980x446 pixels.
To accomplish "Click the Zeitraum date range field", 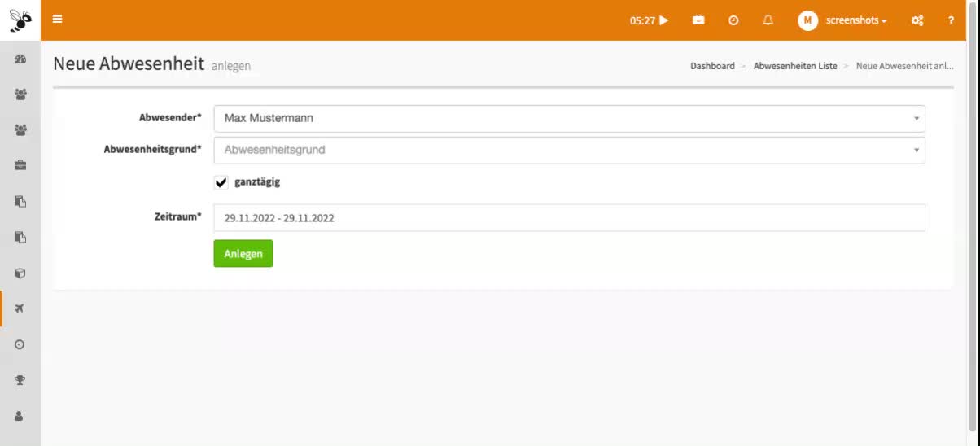I will tap(569, 218).
